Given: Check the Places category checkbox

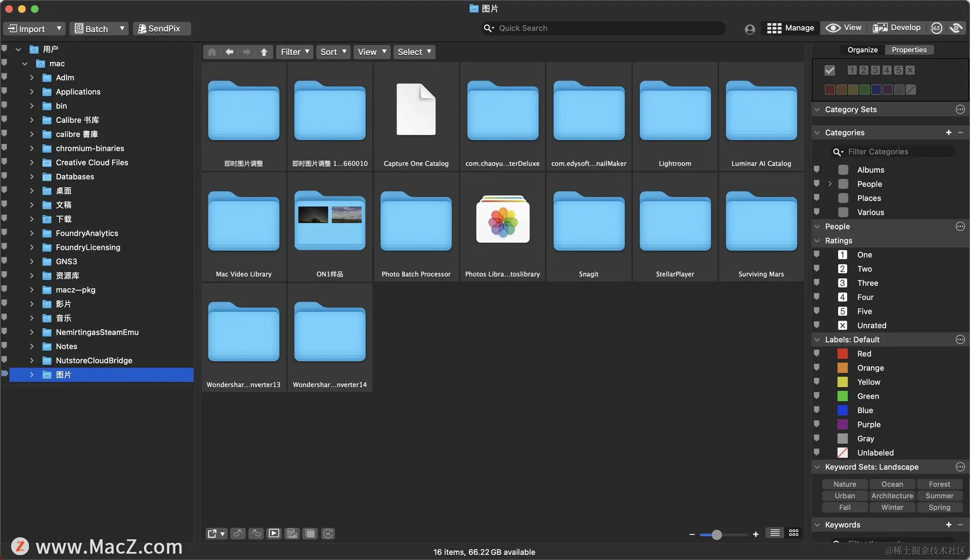Looking at the screenshot, I should pos(843,198).
